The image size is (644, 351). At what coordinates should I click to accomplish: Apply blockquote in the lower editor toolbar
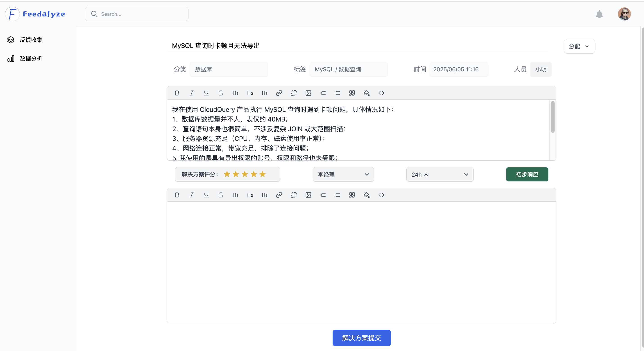[x=352, y=195]
